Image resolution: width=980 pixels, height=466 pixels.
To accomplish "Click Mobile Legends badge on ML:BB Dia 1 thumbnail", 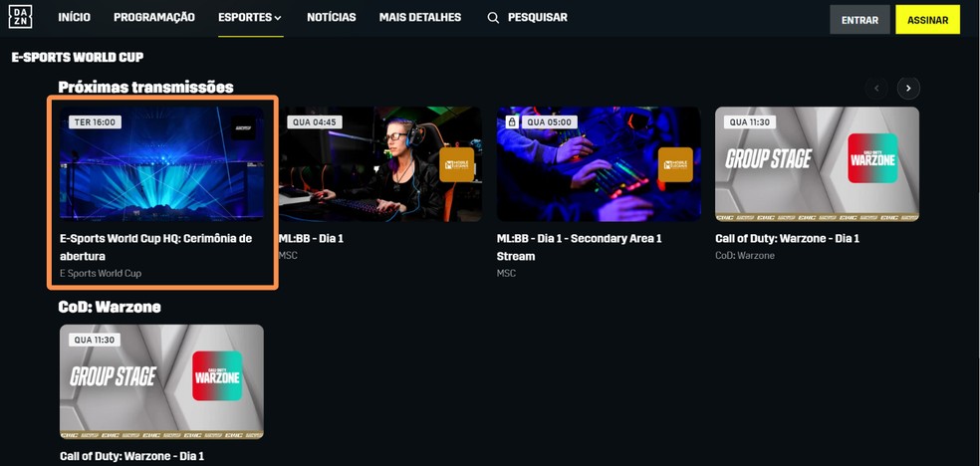I will point(456,165).
